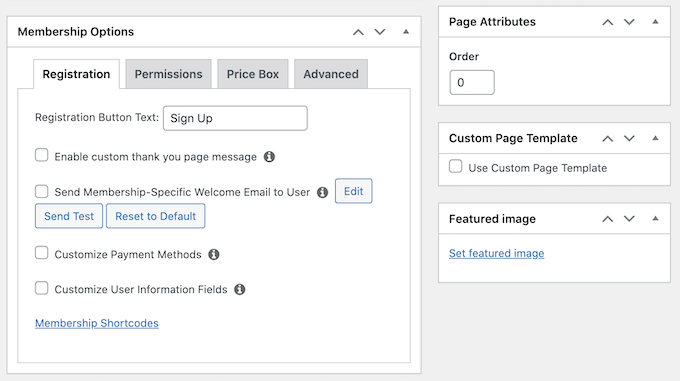Enable Use Custom Page Template
Screen dimensions: 680x381
point(455,166)
